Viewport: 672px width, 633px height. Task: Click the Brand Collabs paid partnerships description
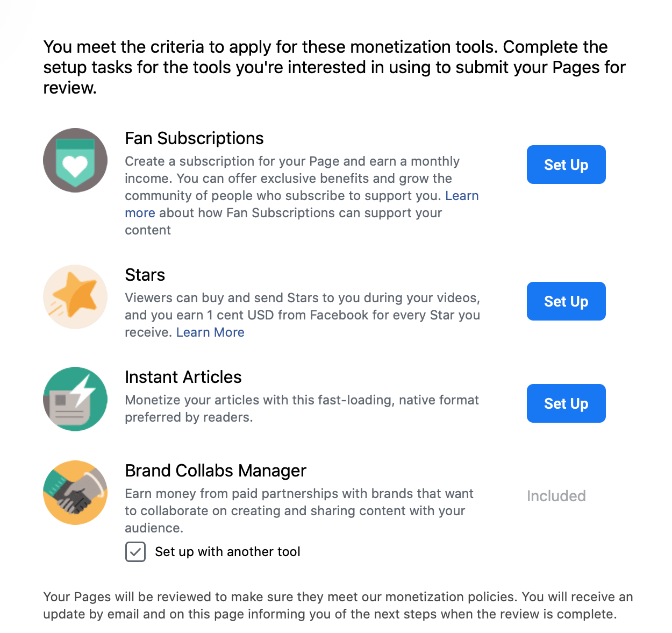click(x=299, y=511)
